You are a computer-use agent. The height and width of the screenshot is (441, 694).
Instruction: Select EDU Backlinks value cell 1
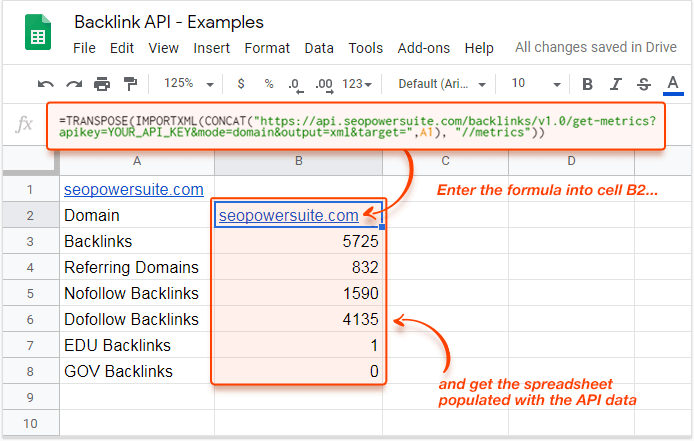(x=299, y=345)
